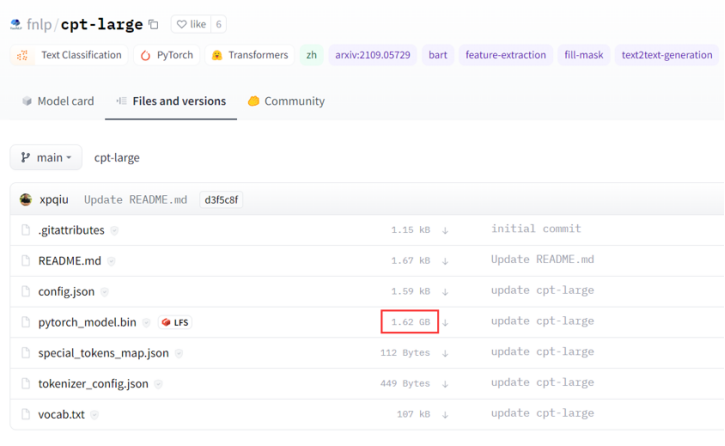Click the safety check icon beside README.md
This screenshot has width=725, height=446.
tap(111, 261)
